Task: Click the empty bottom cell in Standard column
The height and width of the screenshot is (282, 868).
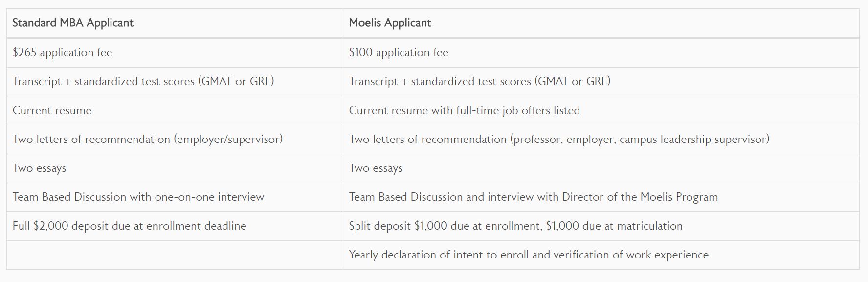Action: 175,255
